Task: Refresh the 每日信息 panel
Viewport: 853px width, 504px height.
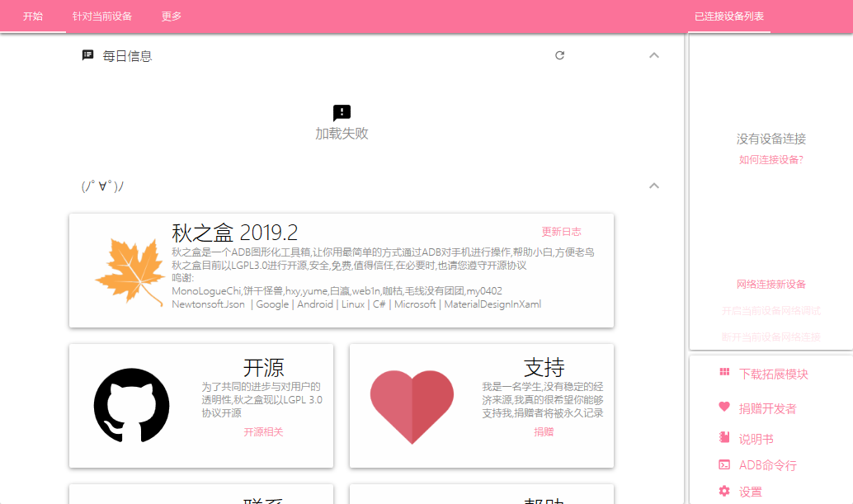Action: click(x=560, y=54)
